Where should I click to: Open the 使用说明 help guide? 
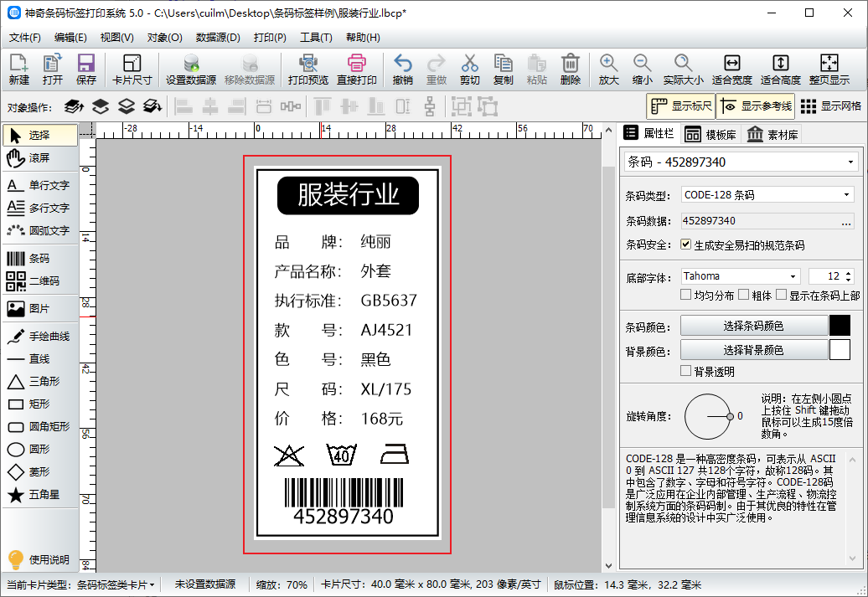pyautogui.click(x=39, y=560)
